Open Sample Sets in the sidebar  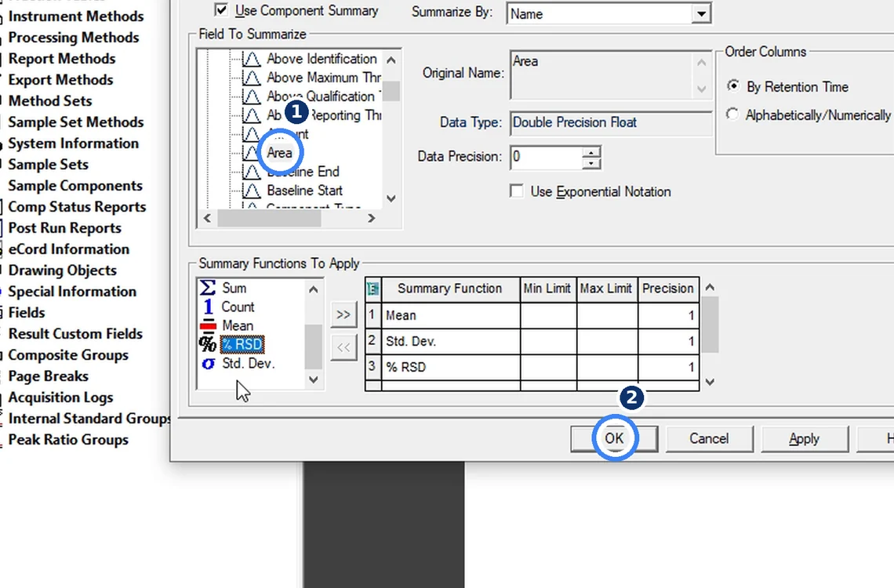click(x=49, y=164)
